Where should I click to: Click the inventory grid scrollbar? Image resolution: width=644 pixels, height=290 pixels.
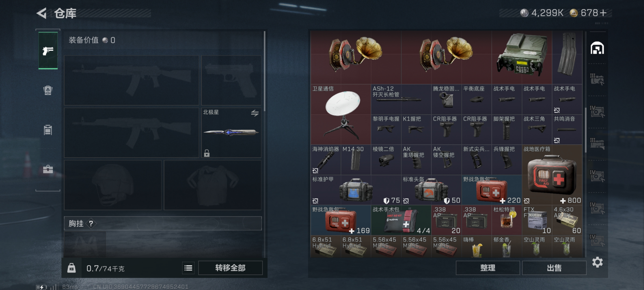coord(586,130)
